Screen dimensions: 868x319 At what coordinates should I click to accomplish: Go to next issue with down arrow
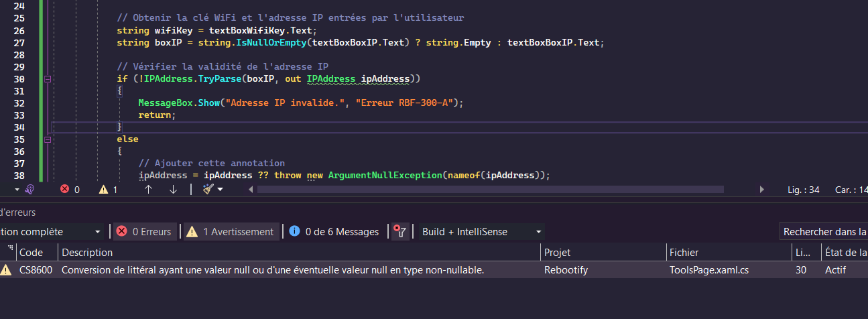coord(173,190)
